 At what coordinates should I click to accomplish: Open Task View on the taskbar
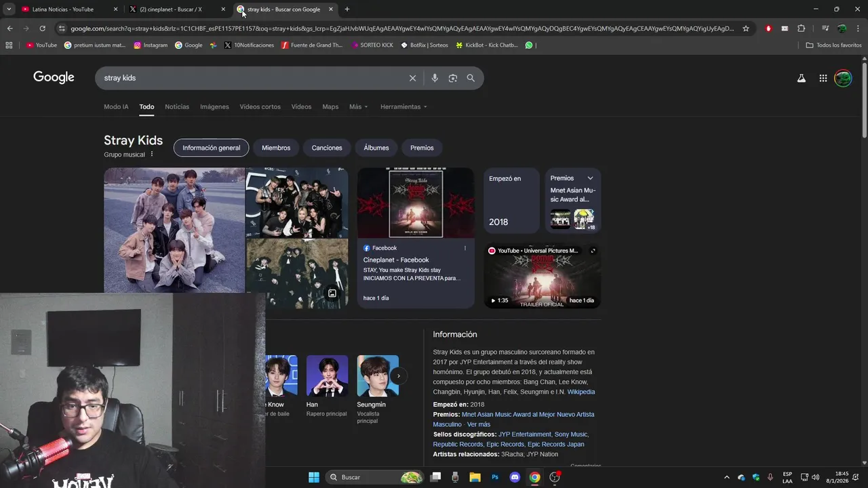(435, 477)
